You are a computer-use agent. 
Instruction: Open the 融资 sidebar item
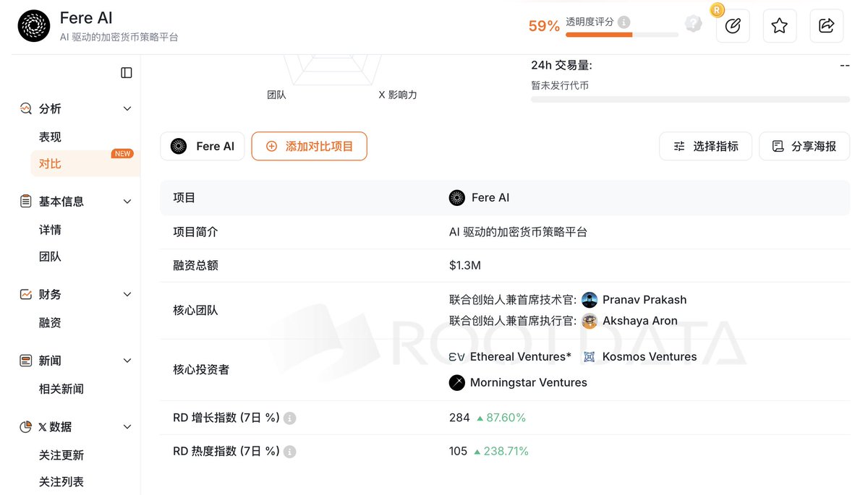pyautogui.click(x=50, y=323)
